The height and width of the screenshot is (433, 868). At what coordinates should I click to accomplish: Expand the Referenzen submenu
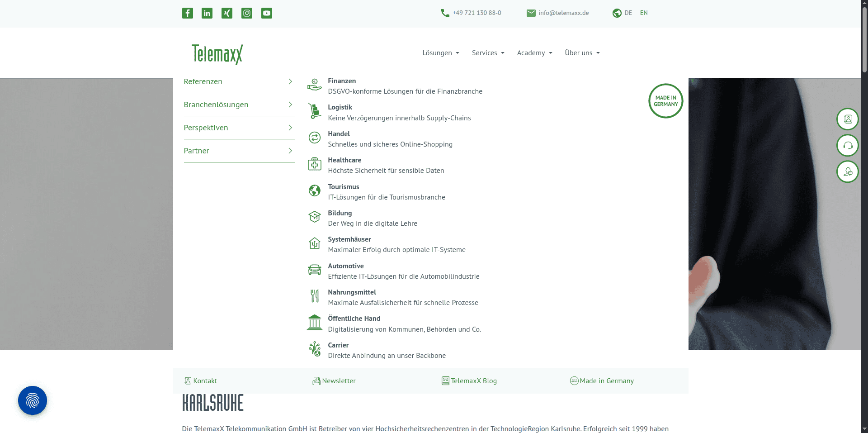(239, 81)
